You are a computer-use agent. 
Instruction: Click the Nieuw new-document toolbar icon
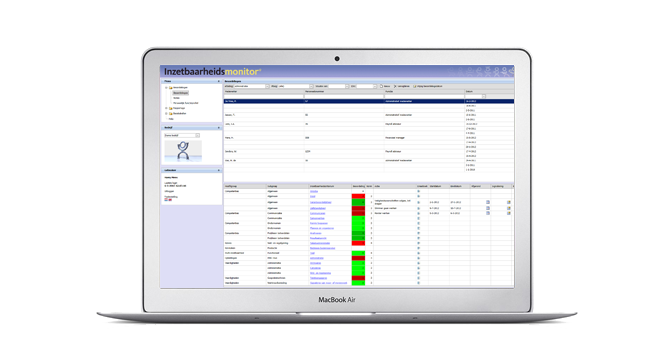(382, 86)
